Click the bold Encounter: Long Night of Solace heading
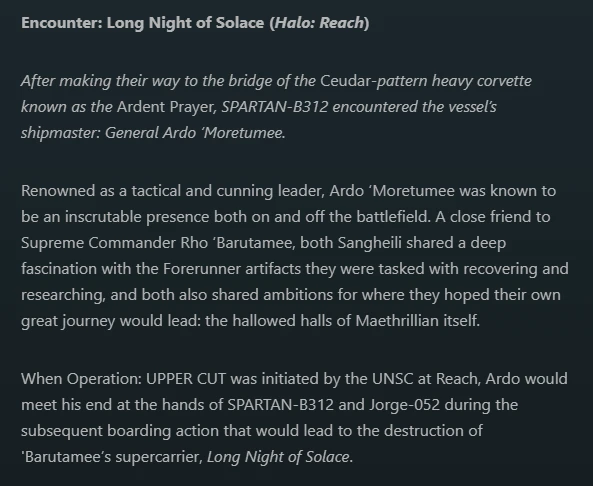This screenshot has height=486, width=593. (195, 23)
